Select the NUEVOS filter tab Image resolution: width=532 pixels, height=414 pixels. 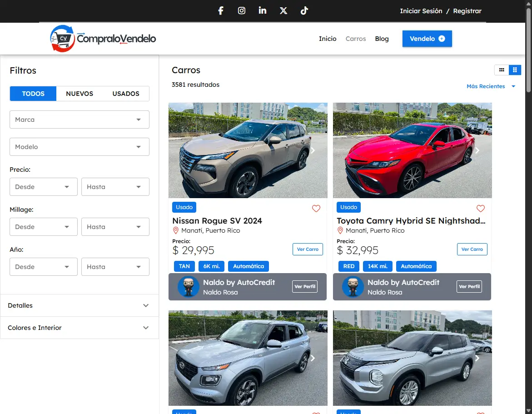click(x=80, y=94)
